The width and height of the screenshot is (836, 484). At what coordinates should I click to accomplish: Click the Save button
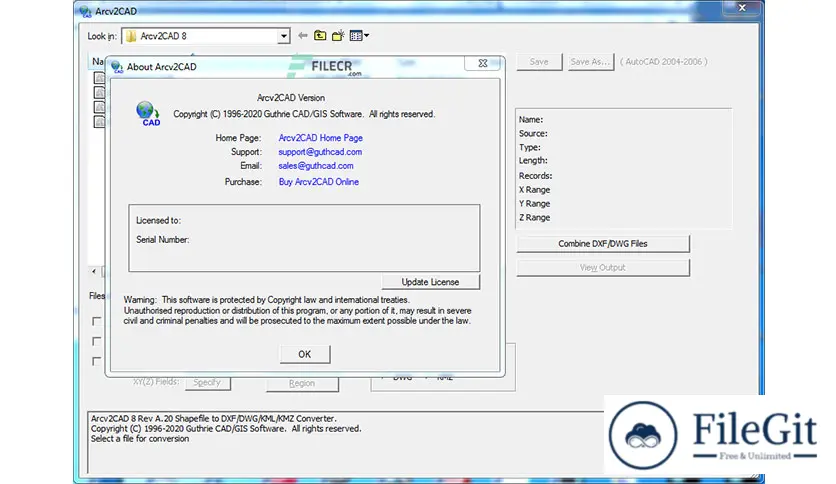(x=539, y=62)
